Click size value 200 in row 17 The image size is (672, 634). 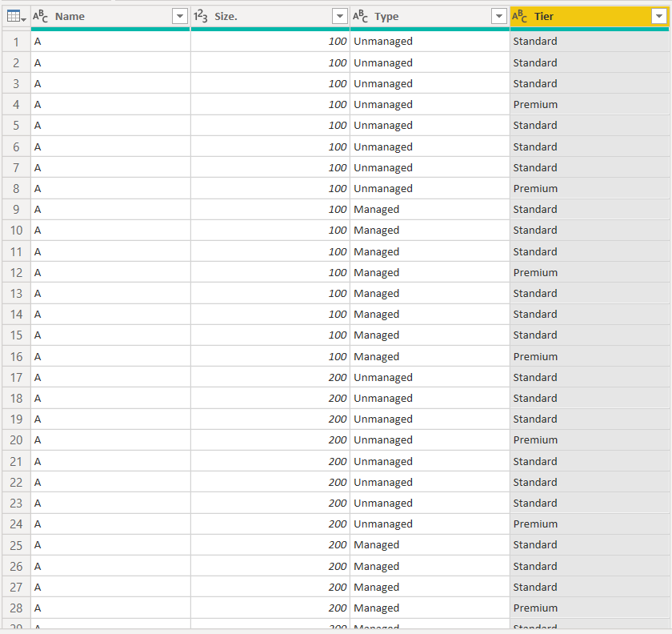[338, 378]
